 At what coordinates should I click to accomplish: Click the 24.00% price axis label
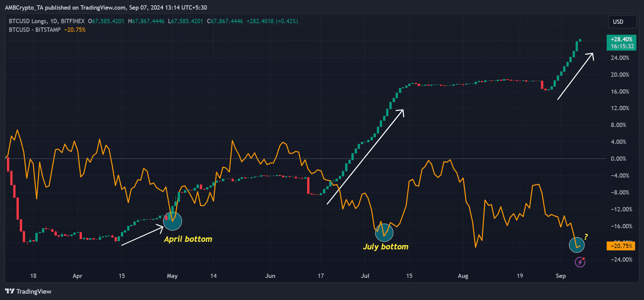coord(620,58)
